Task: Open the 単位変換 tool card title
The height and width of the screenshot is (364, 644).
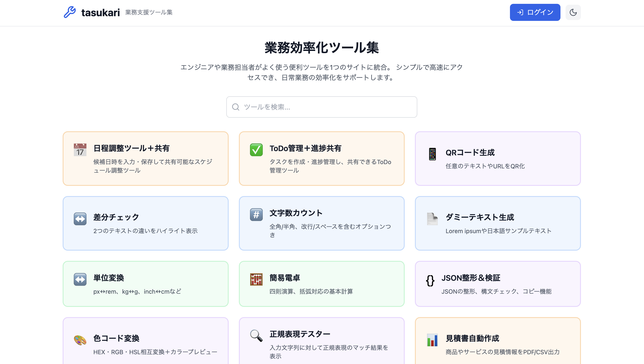Action: click(x=108, y=278)
